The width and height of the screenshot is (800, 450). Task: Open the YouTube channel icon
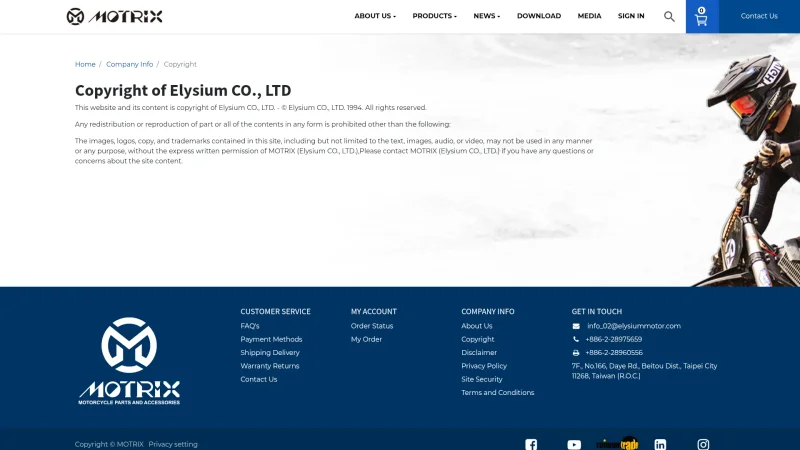pos(574,444)
